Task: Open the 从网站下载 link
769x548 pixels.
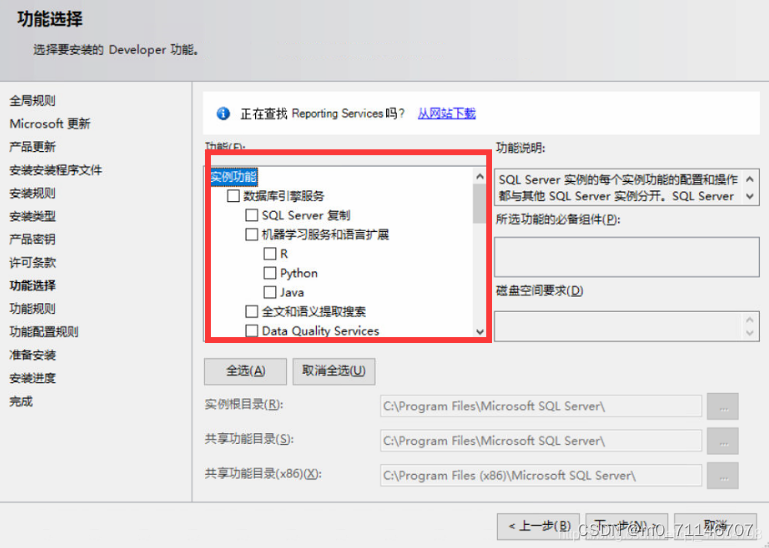Action: tap(447, 113)
